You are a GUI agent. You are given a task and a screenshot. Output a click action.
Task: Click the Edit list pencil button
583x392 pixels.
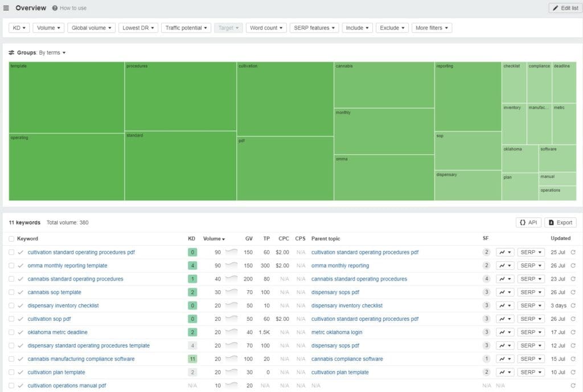[565, 8]
